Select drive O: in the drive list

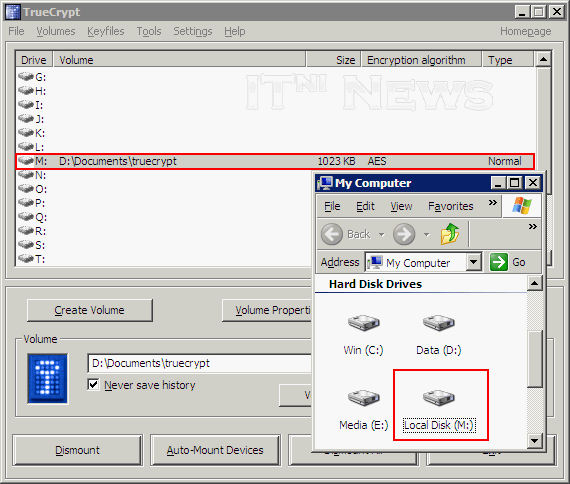pyautogui.click(x=32, y=189)
